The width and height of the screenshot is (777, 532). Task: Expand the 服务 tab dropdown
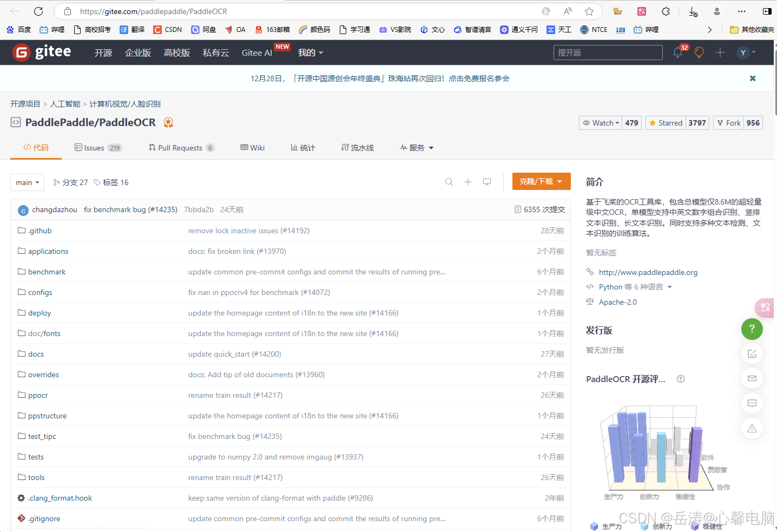(x=417, y=148)
